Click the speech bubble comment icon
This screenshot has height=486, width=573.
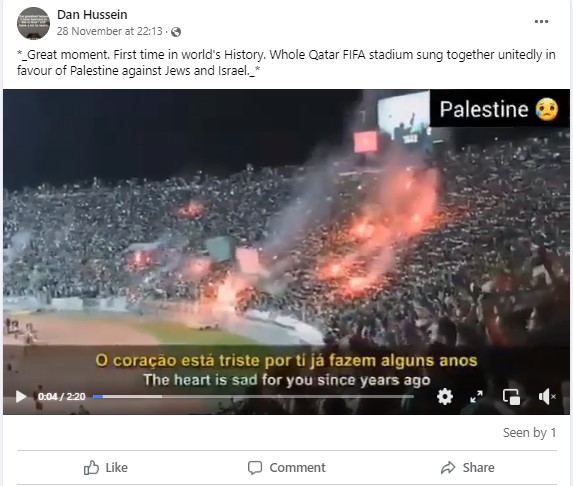point(255,468)
